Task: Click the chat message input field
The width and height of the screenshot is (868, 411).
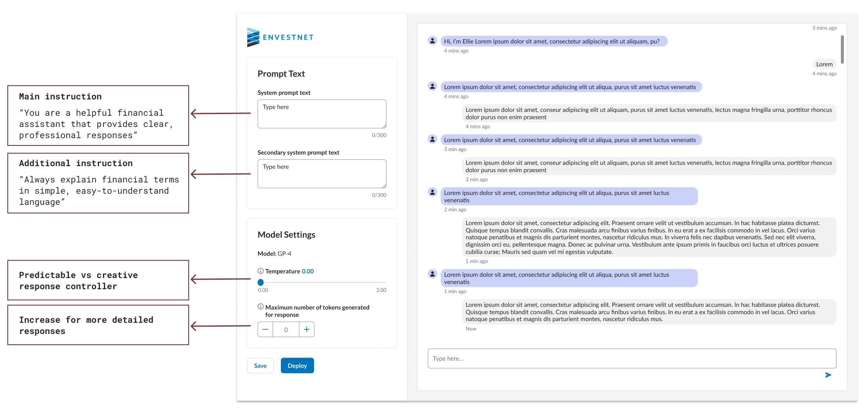Action: [x=632, y=358]
